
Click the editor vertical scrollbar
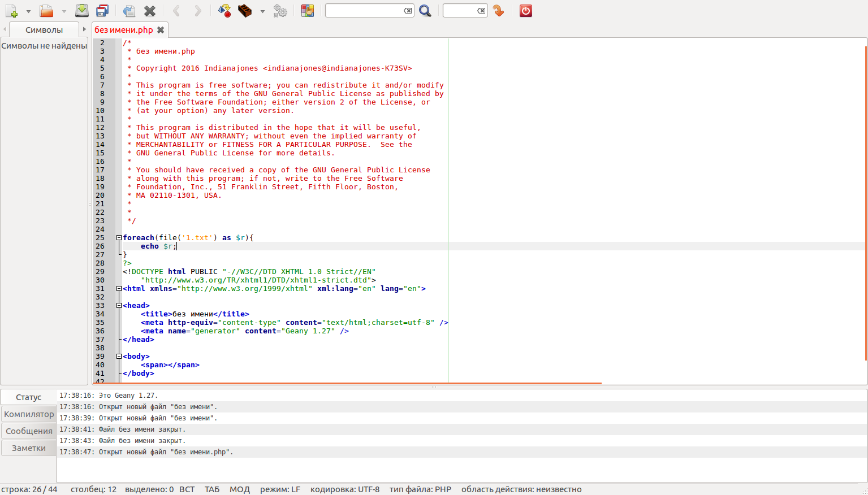point(866,202)
